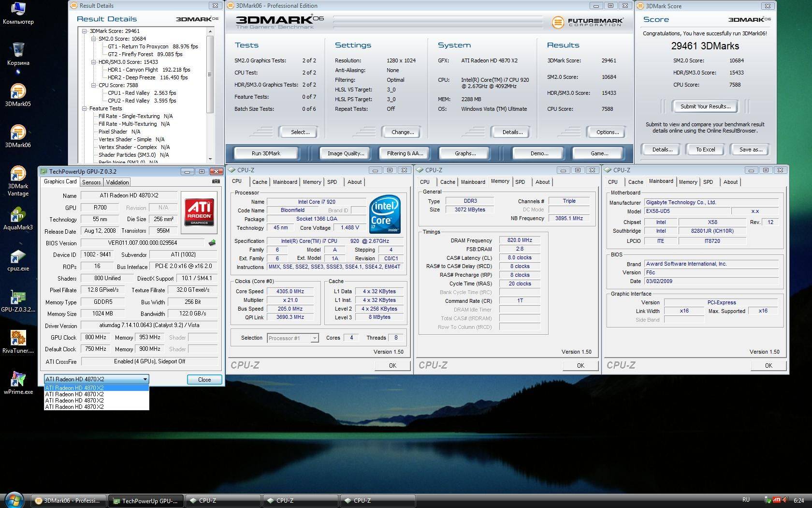Image resolution: width=812 pixels, height=508 pixels.
Task: Launch AquaMark3 desktop shortcut
Action: 18,219
